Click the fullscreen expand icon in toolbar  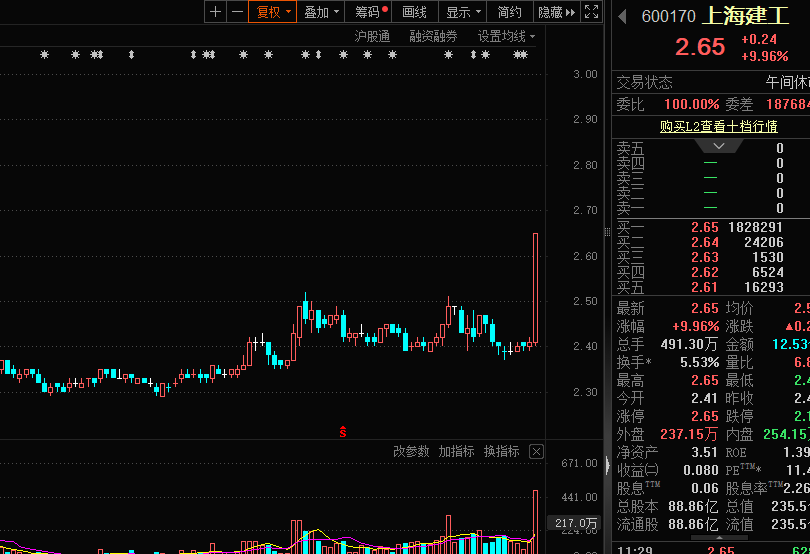pyautogui.click(x=592, y=12)
